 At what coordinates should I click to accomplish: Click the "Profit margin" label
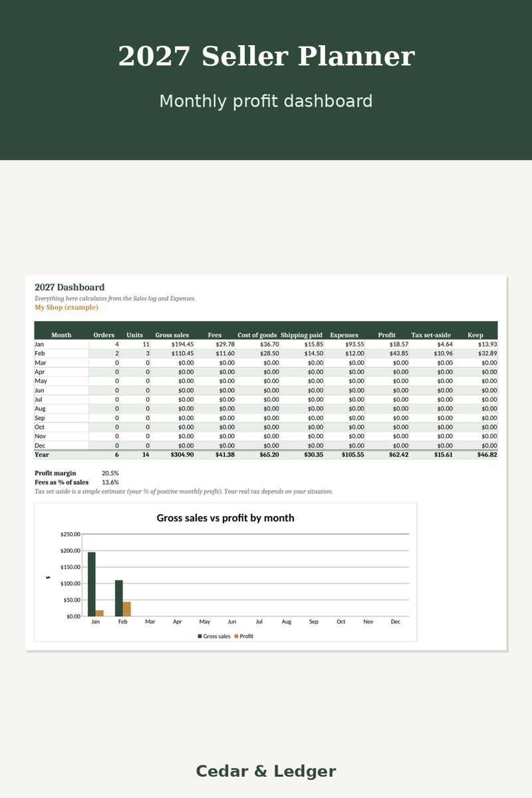(x=55, y=473)
